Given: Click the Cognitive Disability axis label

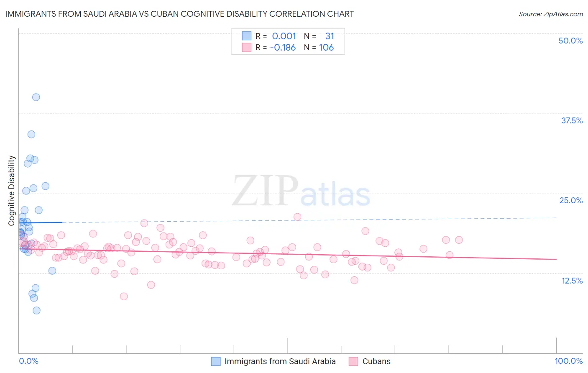Looking at the screenshot, I should [12, 191].
